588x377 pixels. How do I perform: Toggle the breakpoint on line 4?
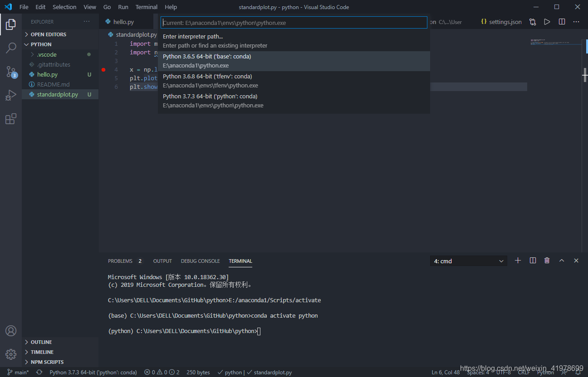click(103, 70)
